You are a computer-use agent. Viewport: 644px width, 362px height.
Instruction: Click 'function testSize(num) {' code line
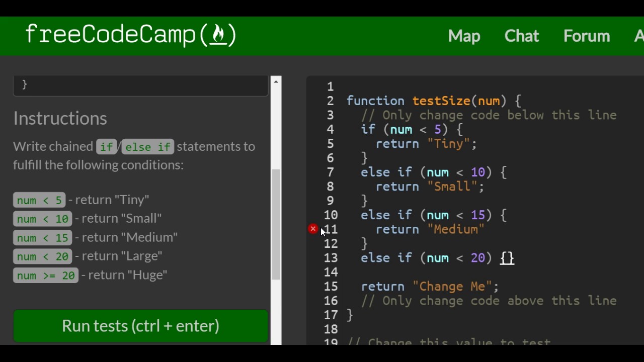[x=434, y=101]
